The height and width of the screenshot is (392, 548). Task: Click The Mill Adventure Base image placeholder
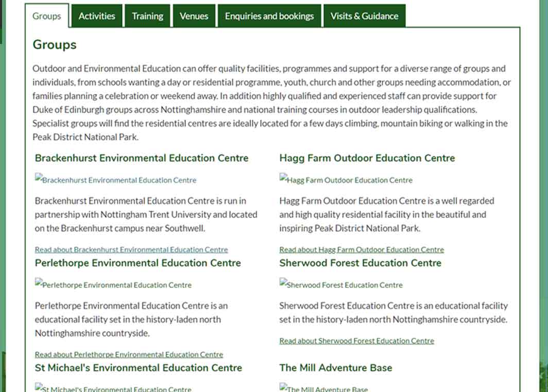coord(323,388)
